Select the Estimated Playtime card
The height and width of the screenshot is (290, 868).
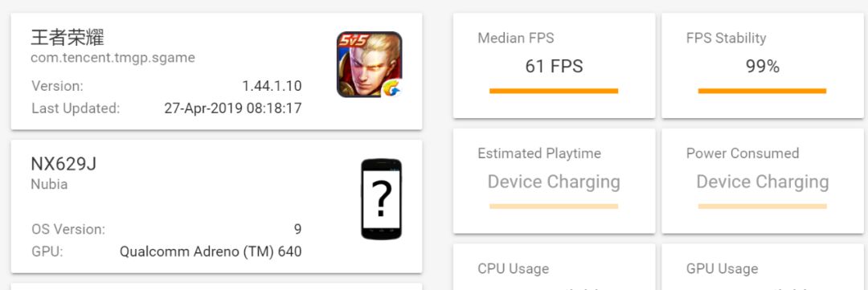pos(554,181)
